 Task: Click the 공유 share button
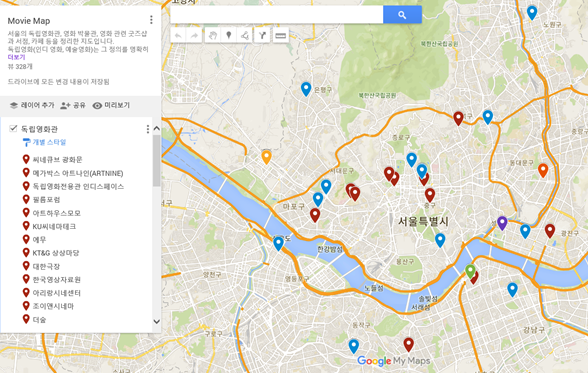(73, 105)
